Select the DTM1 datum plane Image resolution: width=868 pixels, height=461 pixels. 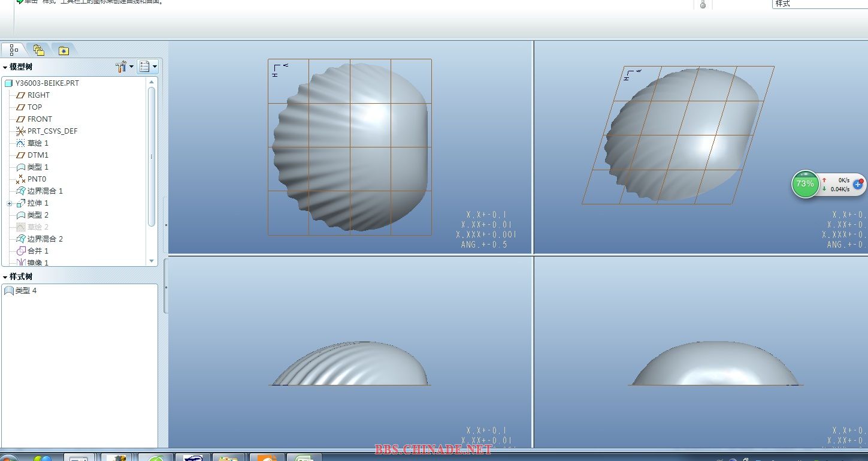point(38,155)
